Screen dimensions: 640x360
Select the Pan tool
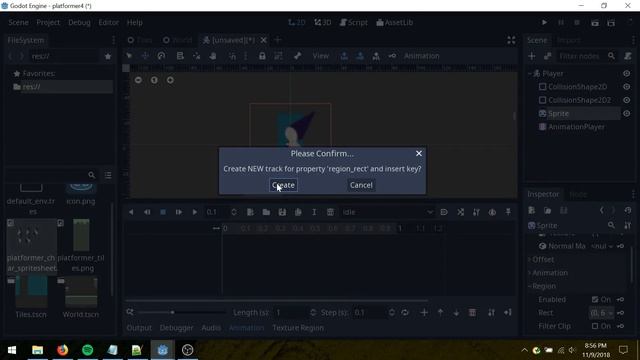[213, 56]
